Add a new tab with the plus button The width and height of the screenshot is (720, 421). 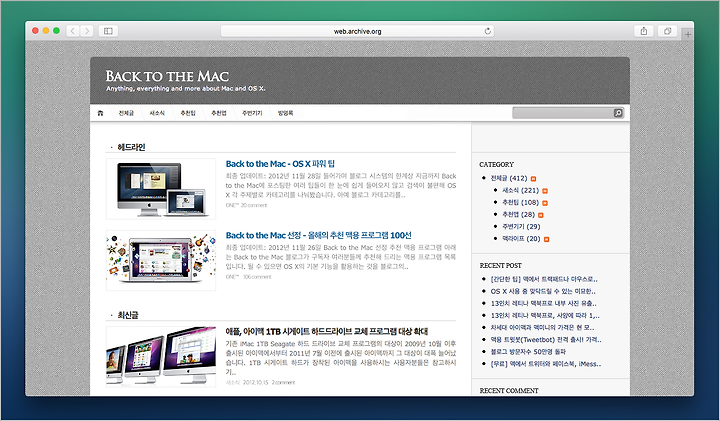click(x=687, y=34)
